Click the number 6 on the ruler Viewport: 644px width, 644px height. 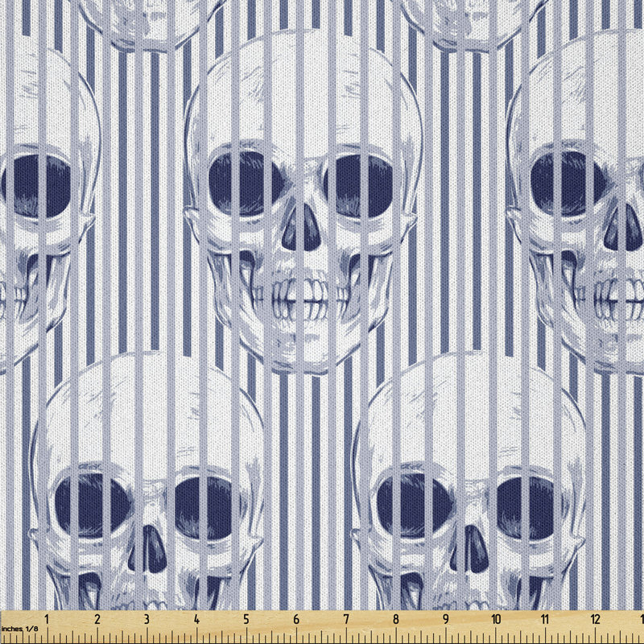(296, 619)
